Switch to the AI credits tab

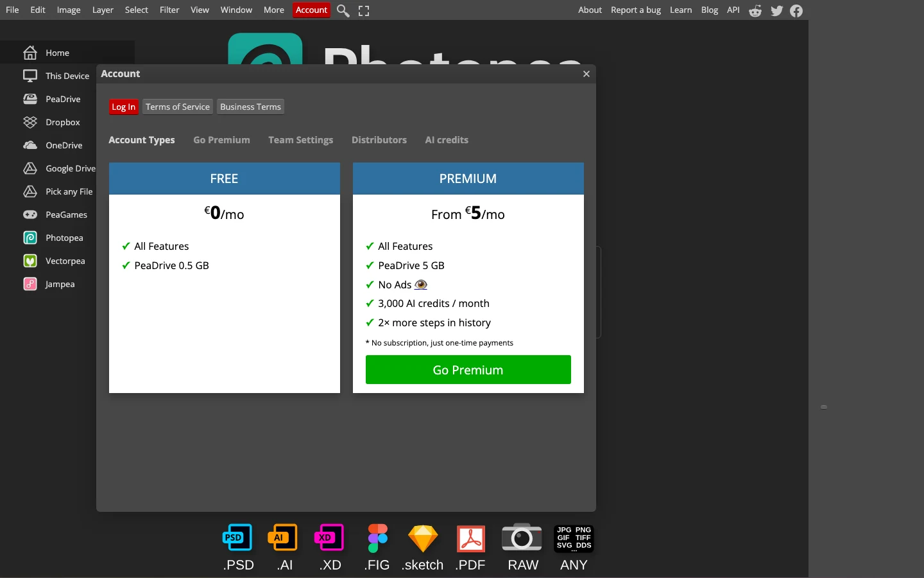pos(447,140)
